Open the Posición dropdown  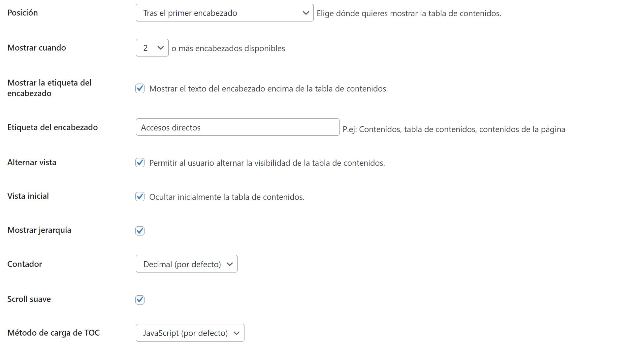point(225,13)
